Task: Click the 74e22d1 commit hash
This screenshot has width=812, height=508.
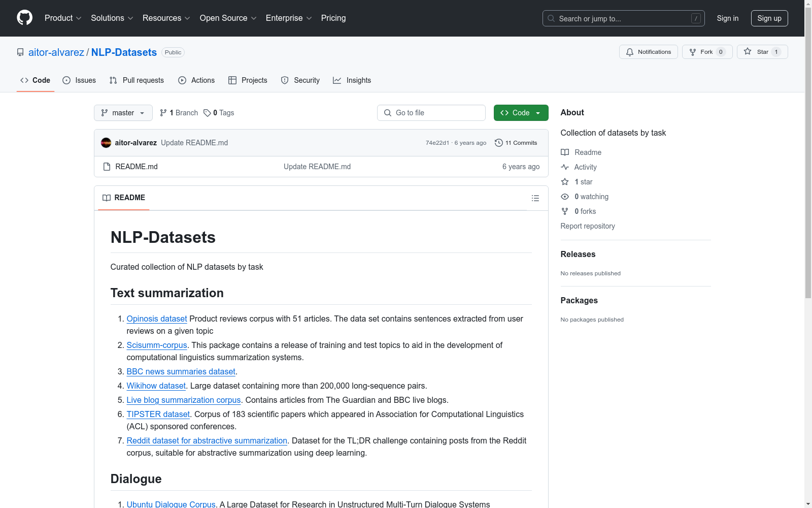Action: [437, 143]
